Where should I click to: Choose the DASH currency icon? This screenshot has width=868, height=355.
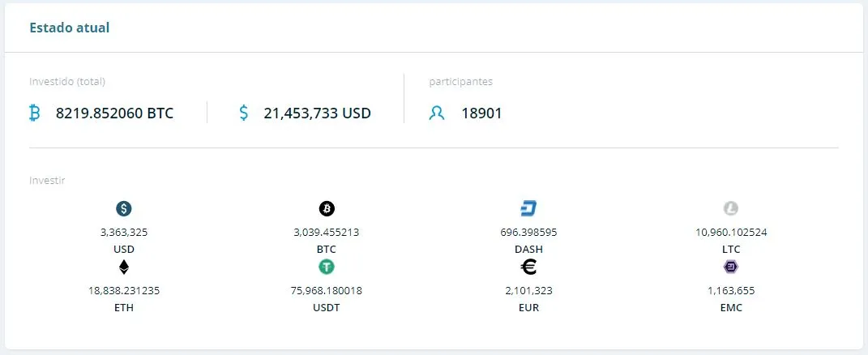(528, 208)
